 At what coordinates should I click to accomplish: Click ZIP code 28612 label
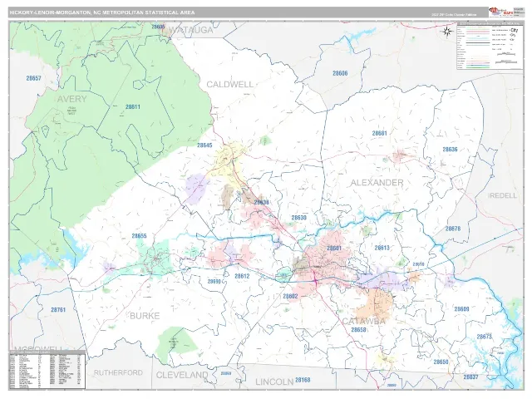(242, 276)
